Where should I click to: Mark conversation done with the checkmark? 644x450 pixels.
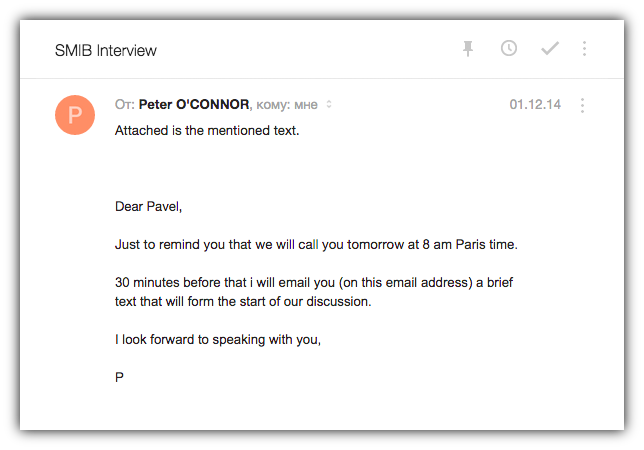[549, 49]
